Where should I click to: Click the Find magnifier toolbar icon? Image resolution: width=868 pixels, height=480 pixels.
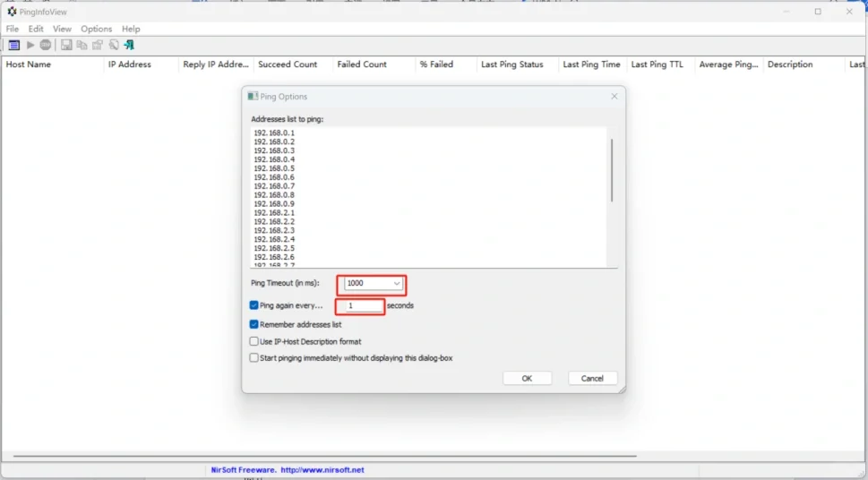[x=114, y=45]
